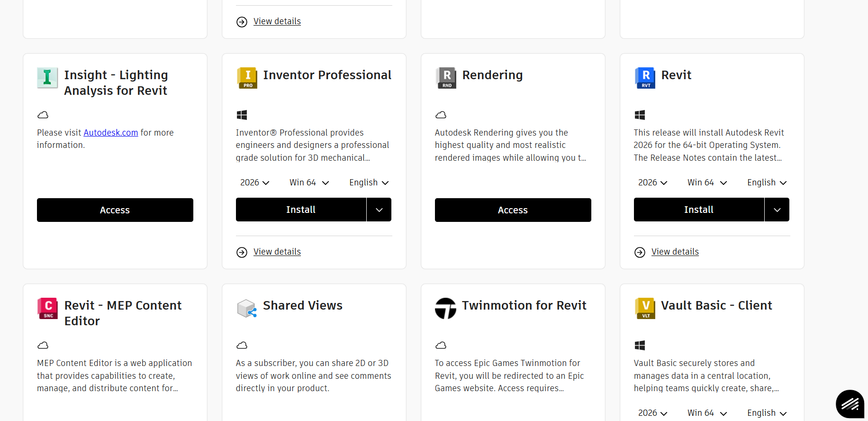Screen dimensions: 868x421
Task: Click the Insight Lighting Analysis icon
Action: point(47,78)
